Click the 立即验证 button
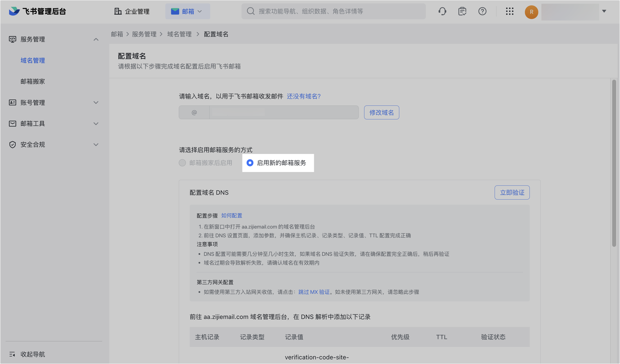 (512, 192)
